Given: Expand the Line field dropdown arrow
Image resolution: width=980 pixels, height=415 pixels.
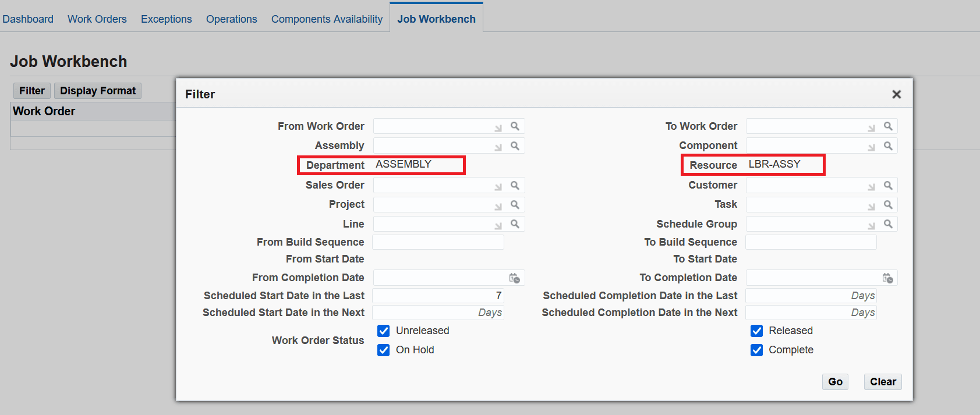Looking at the screenshot, I should tap(498, 225).
